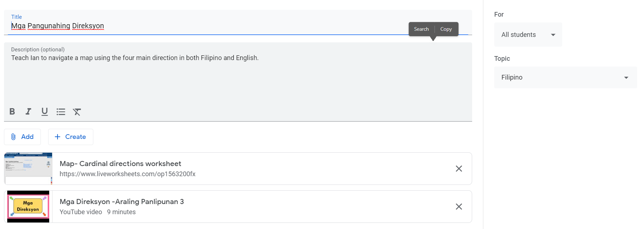Open Mga Direksyon -Araling Panlipunan 3 video
644x229 pixels.
point(122,202)
